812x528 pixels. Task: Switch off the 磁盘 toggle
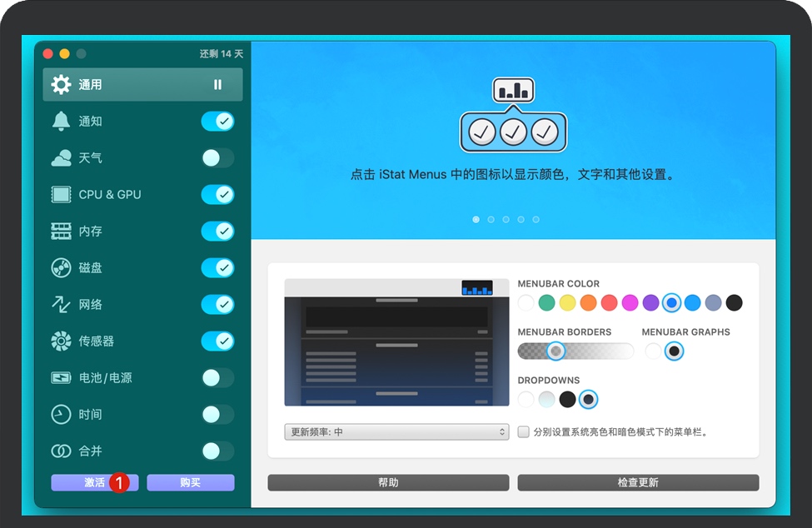[x=217, y=267]
